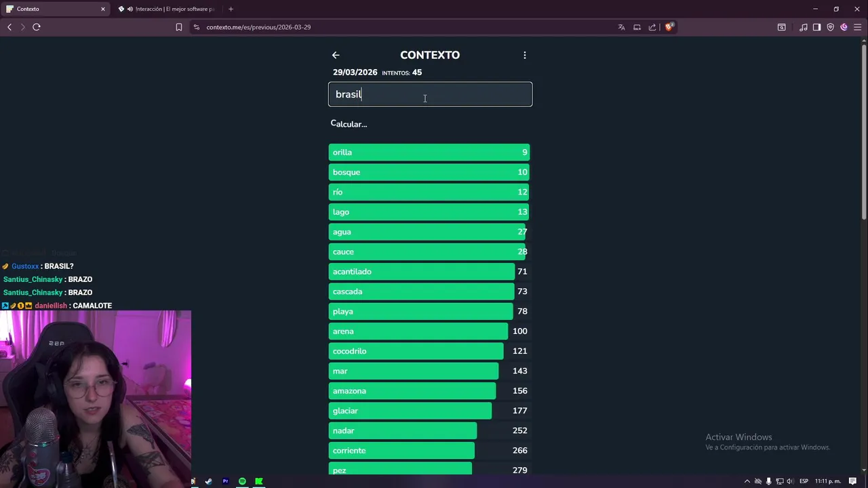The image size is (868, 488).
Task: Show hidden system tray icons
Action: [x=747, y=481]
